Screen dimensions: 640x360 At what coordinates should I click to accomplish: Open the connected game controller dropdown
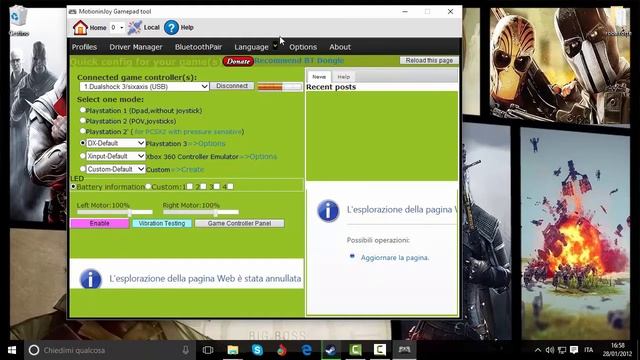pyautogui.click(x=144, y=87)
